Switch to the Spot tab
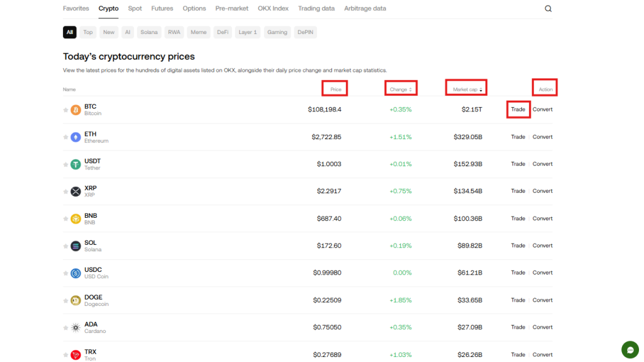Image resolution: width=644 pixels, height=362 pixels. click(135, 8)
